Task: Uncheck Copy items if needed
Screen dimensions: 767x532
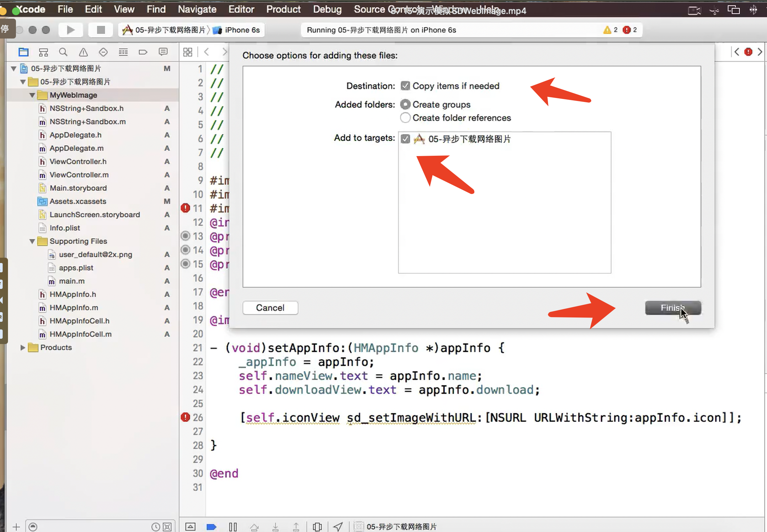Action: [x=405, y=86]
